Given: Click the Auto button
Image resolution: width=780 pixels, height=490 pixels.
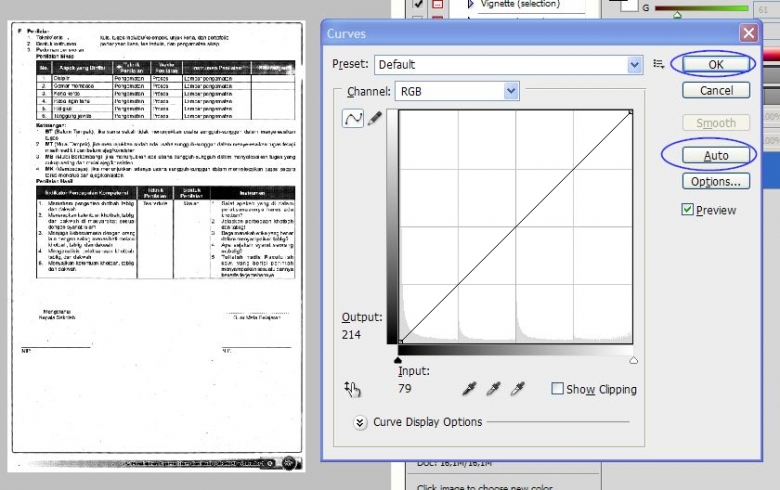Looking at the screenshot, I should 715,156.
